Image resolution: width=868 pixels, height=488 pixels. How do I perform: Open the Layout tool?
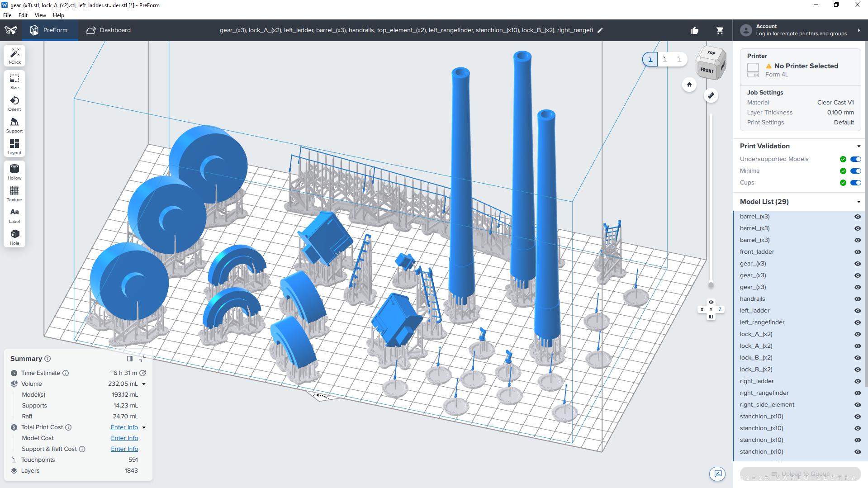[14, 147]
